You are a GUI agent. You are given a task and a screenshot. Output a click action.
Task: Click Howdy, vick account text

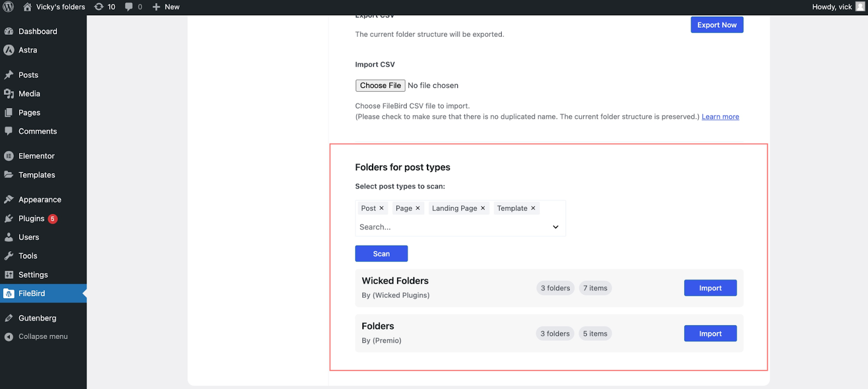point(832,7)
